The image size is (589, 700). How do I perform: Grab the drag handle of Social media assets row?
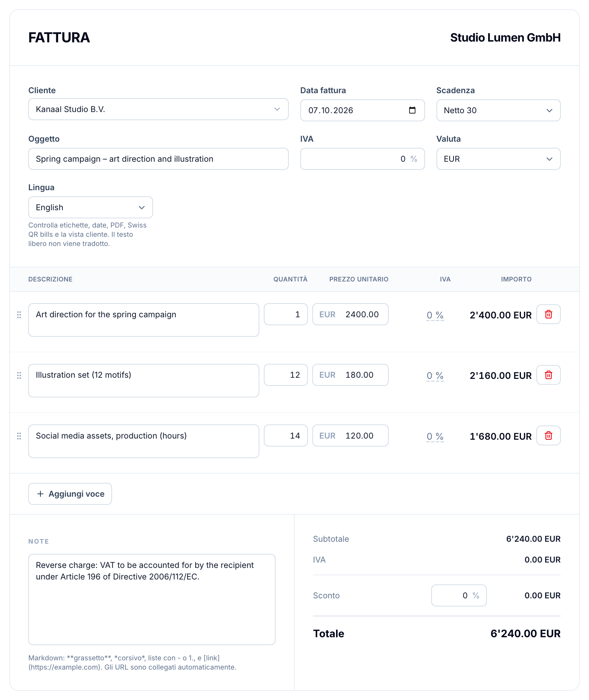click(19, 436)
